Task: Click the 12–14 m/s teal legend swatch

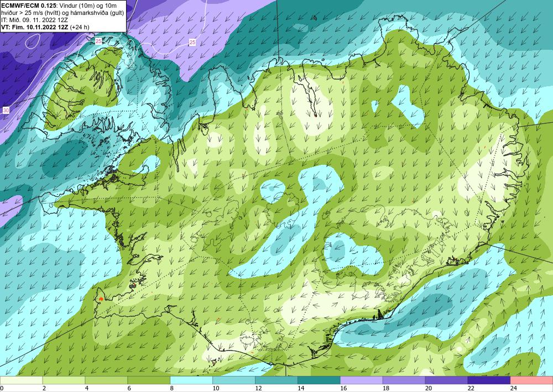Action: [x=276, y=380]
